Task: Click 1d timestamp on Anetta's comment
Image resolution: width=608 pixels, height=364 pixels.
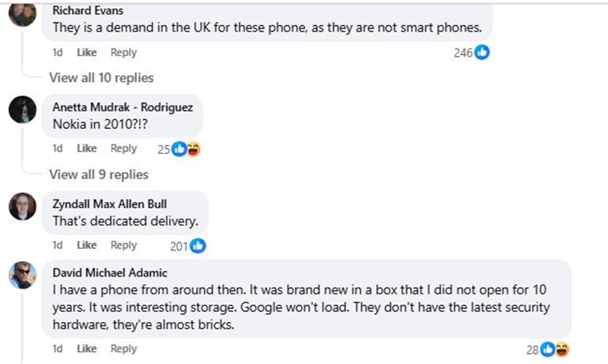Action: [58, 148]
